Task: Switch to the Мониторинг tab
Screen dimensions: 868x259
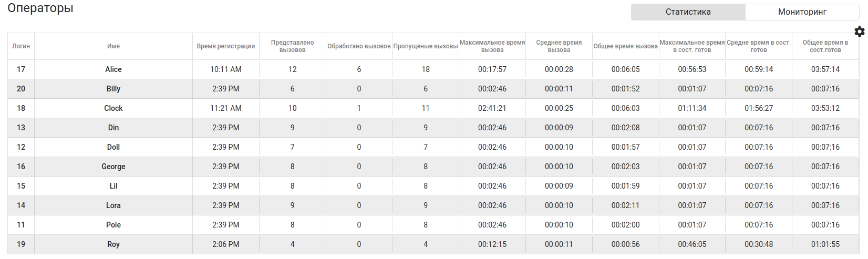Action: 802,12
